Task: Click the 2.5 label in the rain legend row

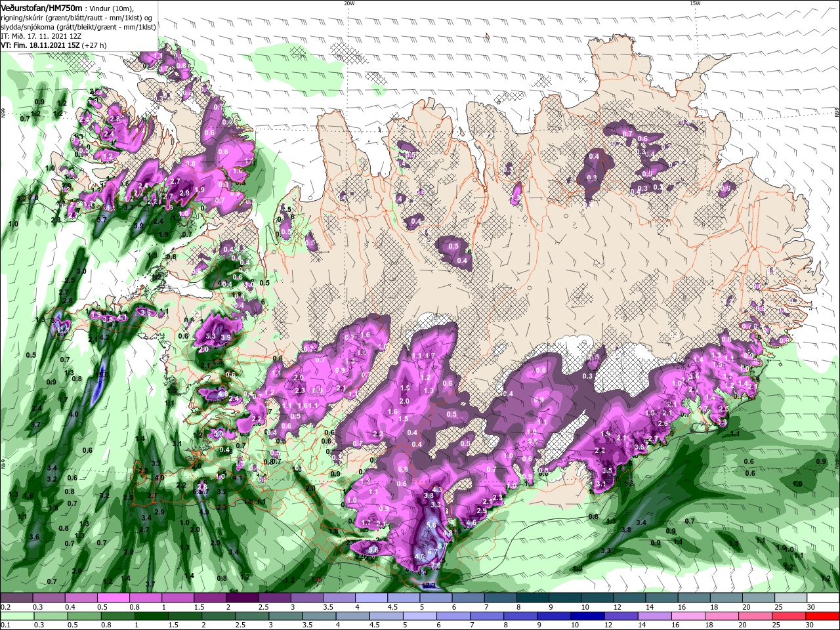Action: click(240, 625)
